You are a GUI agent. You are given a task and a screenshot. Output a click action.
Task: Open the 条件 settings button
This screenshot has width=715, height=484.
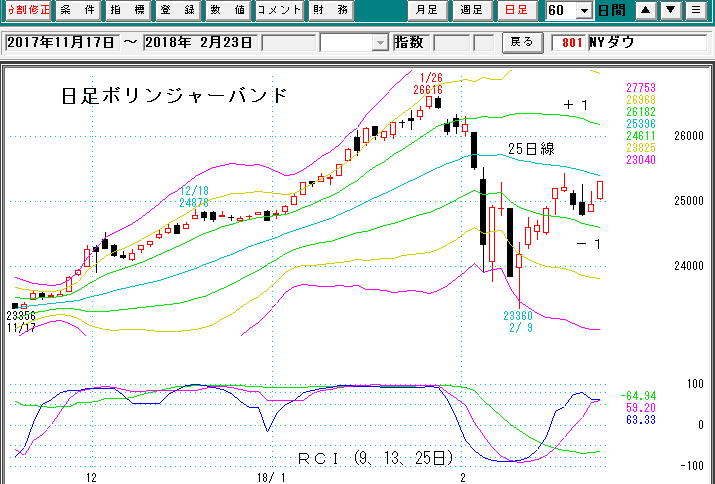[76, 11]
